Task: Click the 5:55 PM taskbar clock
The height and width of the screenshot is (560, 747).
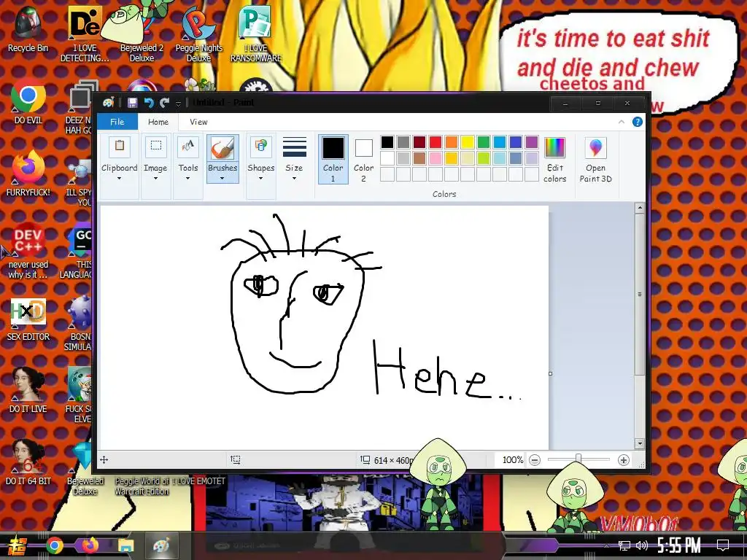Action: tap(679, 545)
